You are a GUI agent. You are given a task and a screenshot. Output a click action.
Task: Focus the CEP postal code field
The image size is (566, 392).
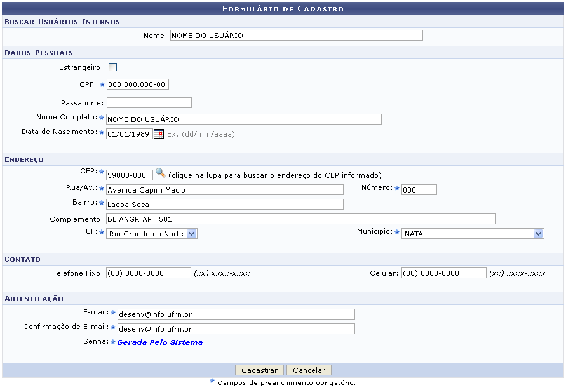[x=129, y=175]
